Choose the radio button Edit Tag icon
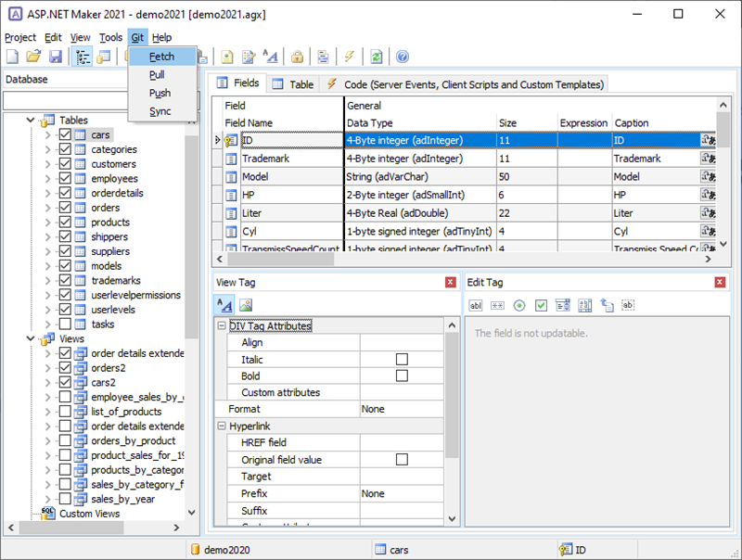The width and height of the screenshot is (742, 560). (519, 306)
